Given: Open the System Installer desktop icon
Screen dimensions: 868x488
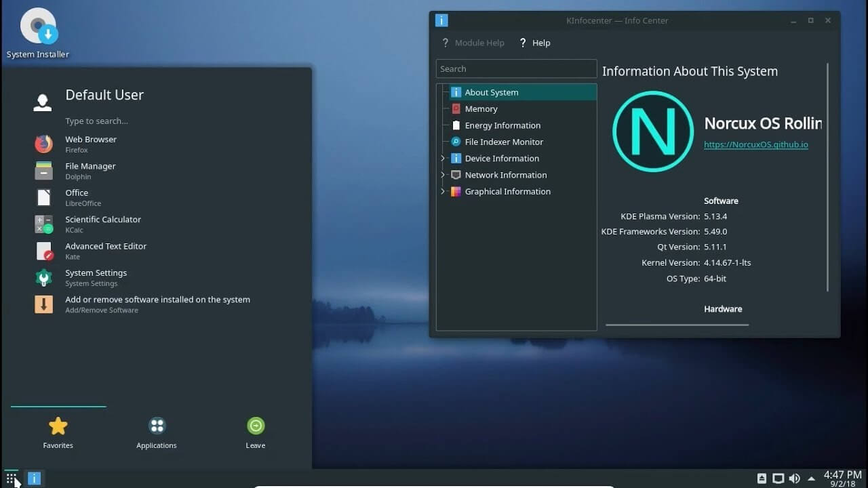Looking at the screenshot, I should [38, 33].
